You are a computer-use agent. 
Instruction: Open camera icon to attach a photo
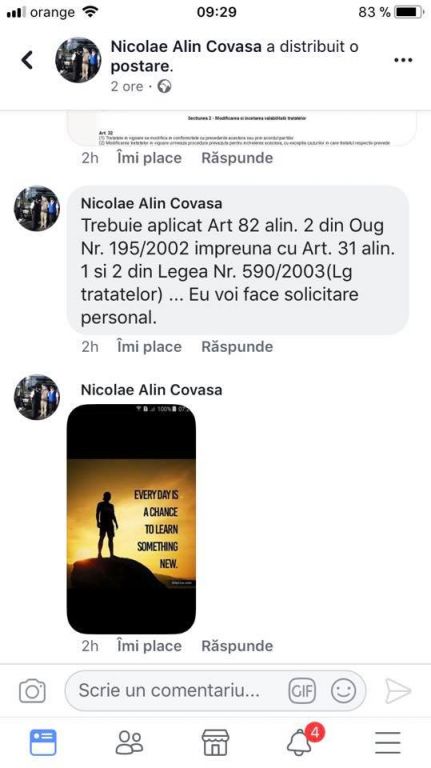tap(32, 691)
